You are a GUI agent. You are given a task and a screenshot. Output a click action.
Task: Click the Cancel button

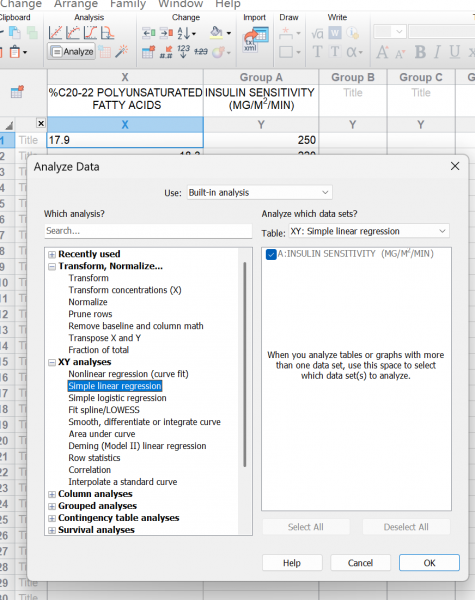click(360, 563)
